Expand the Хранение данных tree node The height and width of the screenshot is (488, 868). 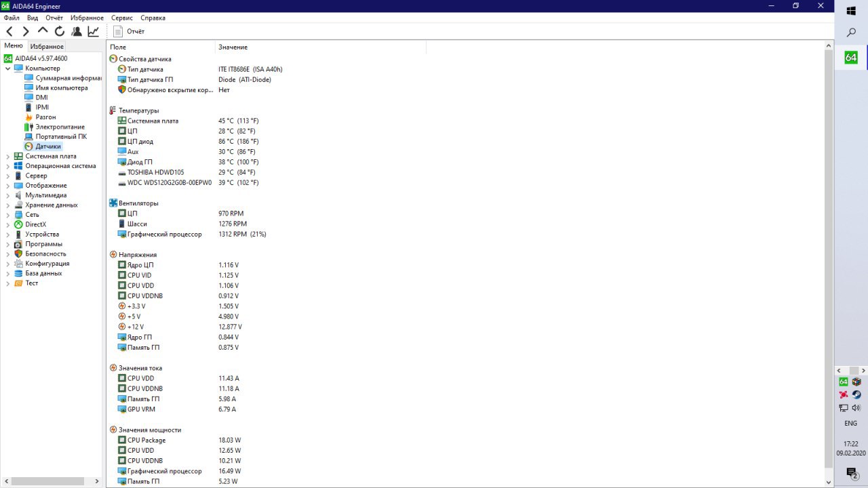point(7,205)
